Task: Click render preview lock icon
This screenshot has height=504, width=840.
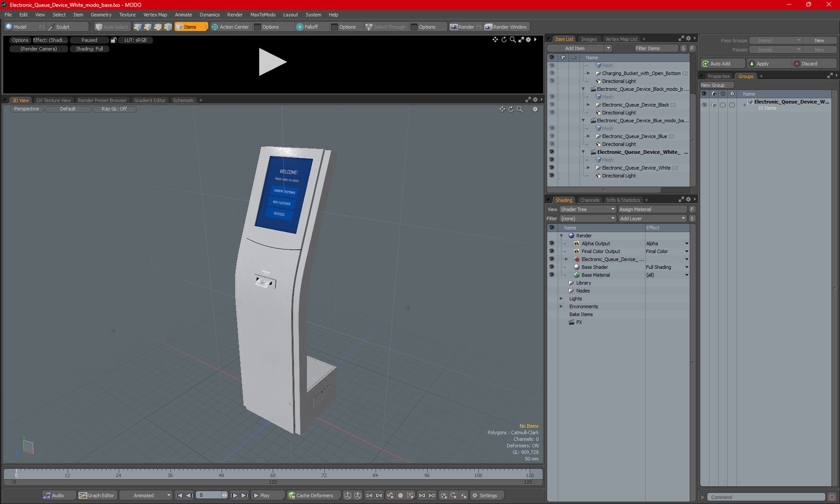Action: point(113,40)
